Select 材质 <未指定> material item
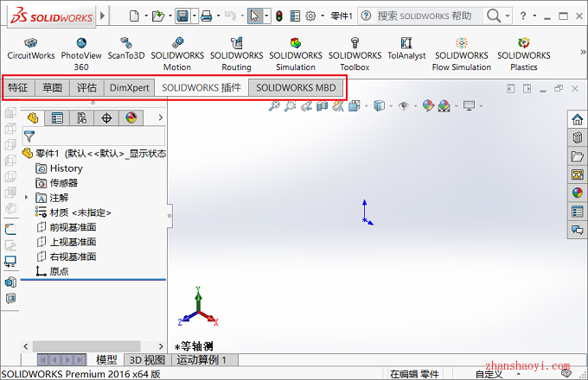The height and width of the screenshot is (380, 588). (x=73, y=212)
